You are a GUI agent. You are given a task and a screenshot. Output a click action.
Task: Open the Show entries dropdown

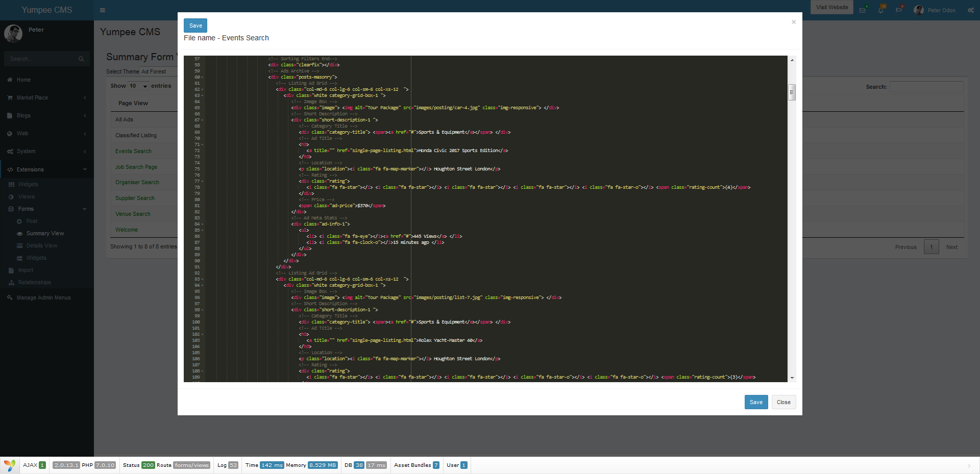point(138,86)
